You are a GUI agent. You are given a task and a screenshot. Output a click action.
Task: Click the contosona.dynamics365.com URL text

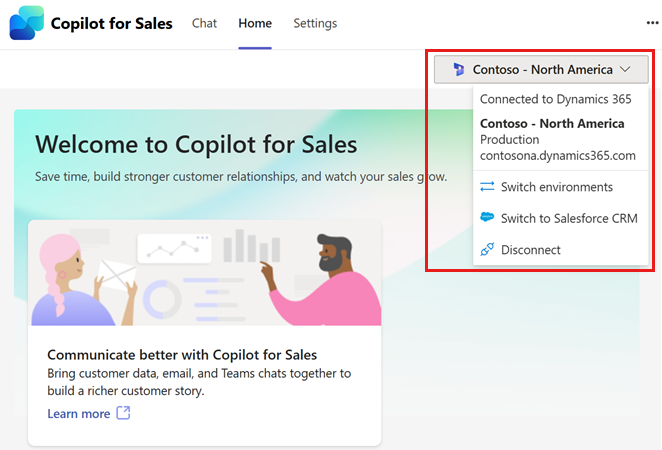(558, 156)
